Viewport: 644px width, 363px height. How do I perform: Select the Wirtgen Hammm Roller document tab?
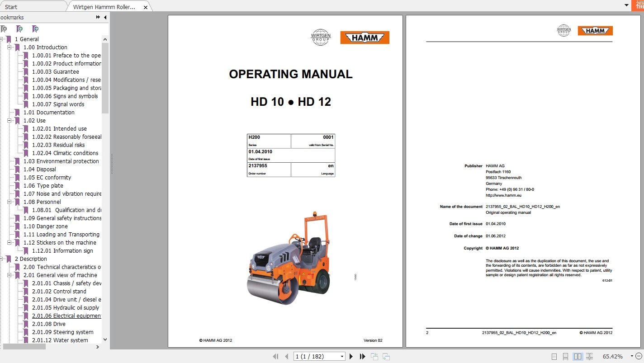(104, 7)
